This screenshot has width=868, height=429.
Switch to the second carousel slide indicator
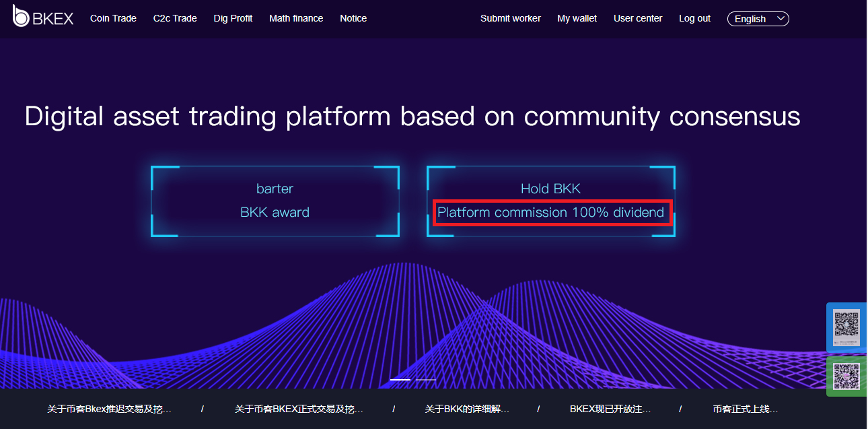point(426,379)
